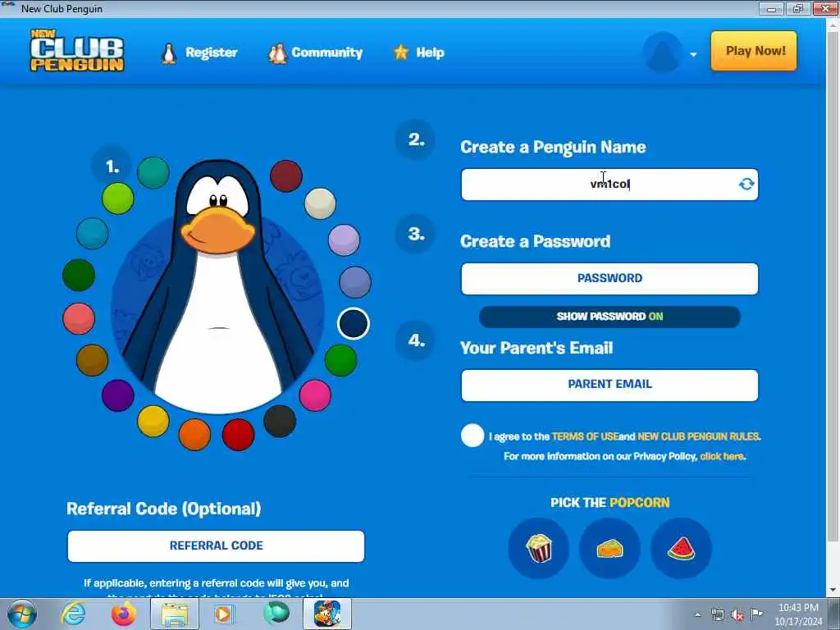
Task: Open Windows Explorer folder in taskbar
Action: click(175, 614)
